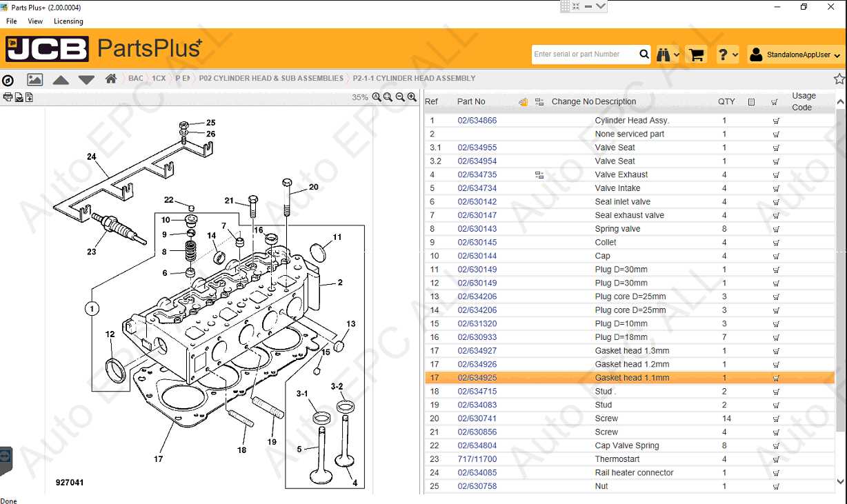Viewport: 847px width, 504px height.
Task: Click the up triangle navigation control
Action: [60, 79]
